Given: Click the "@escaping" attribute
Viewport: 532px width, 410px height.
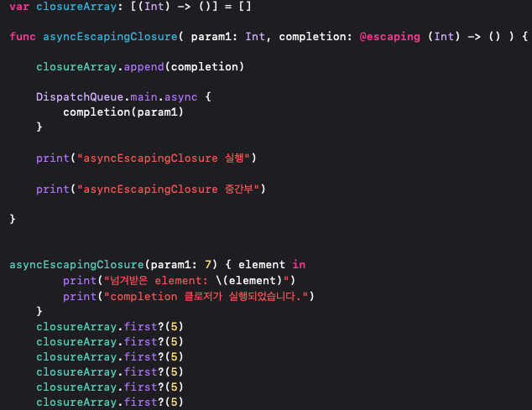Looking at the screenshot, I should (389, 37).
